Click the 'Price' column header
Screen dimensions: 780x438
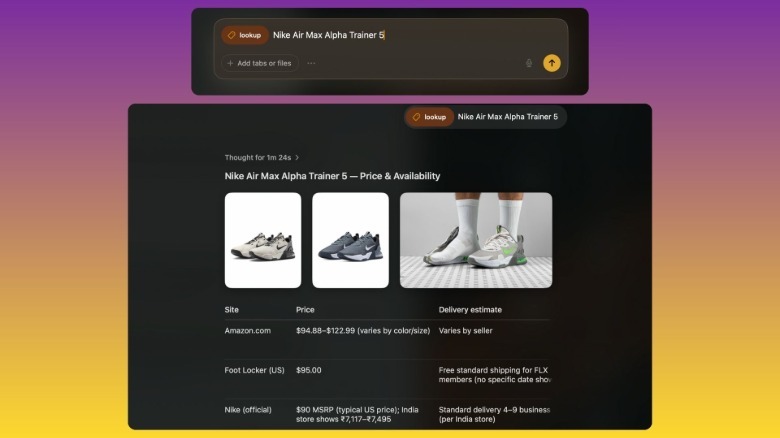click(305, 310)
